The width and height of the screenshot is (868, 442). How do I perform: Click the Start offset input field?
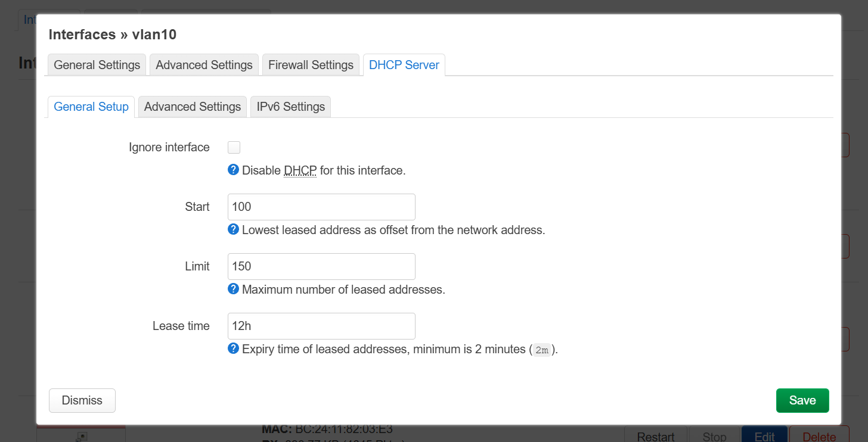point(321,207)
